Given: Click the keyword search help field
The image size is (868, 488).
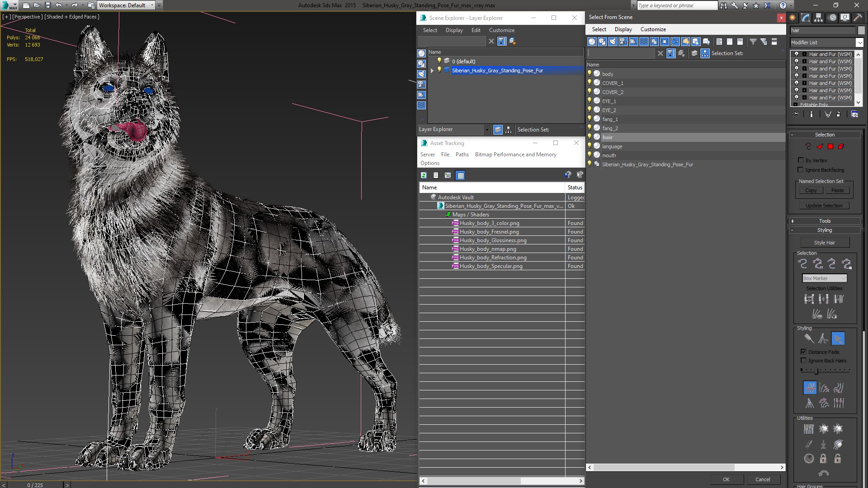Looking at the screenshot, I should [x=677, y=5].
